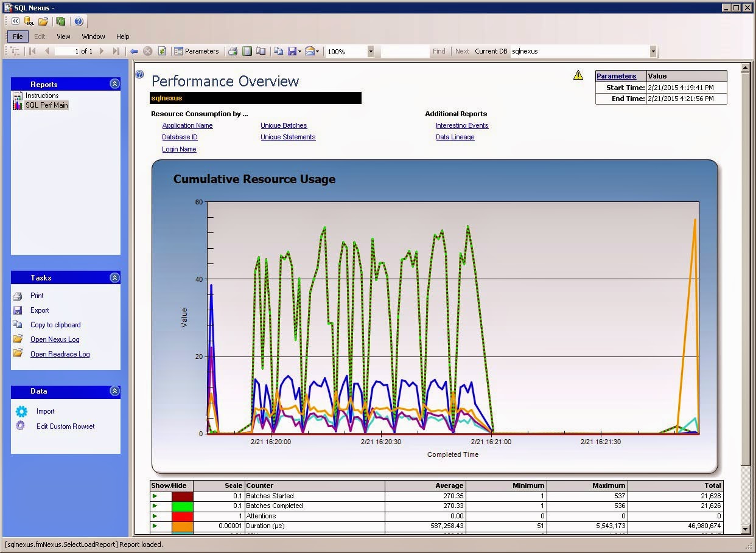Screen dimensions: 756x553
Task: Click the Parameters toolbar button
Action: [196, 51]
